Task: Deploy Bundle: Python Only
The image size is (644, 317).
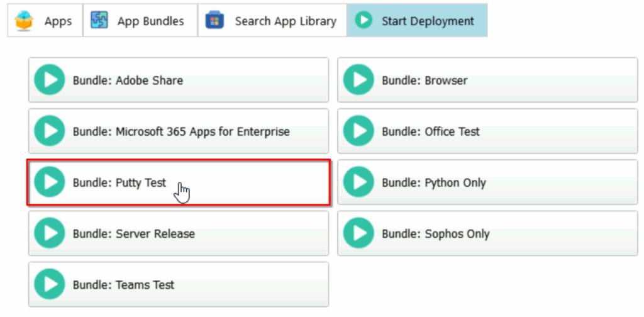Action: tap(487, 182)
